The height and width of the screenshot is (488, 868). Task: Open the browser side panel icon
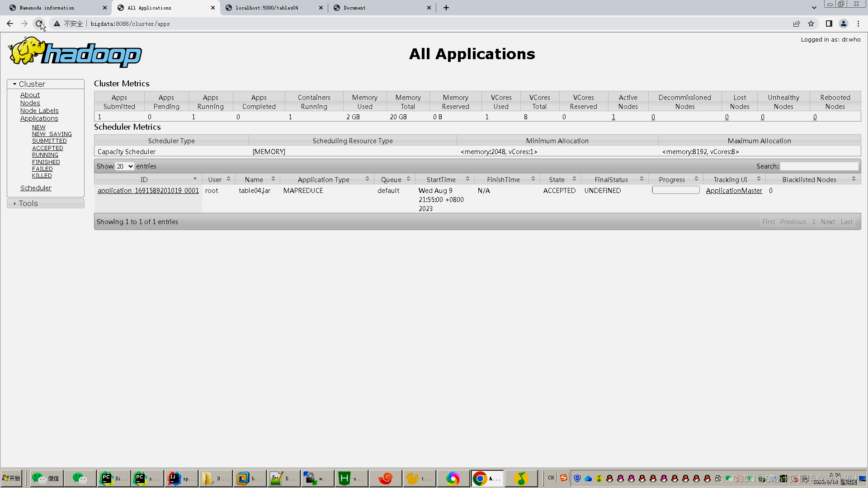(x=829, y=23)
